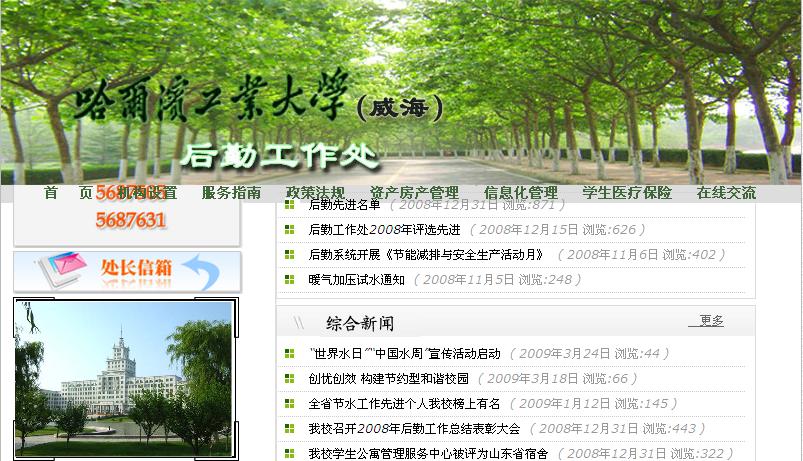Click the 哈尔滨工业大学 calligraphy logo

pyautogui.click(x=212, y=96)
